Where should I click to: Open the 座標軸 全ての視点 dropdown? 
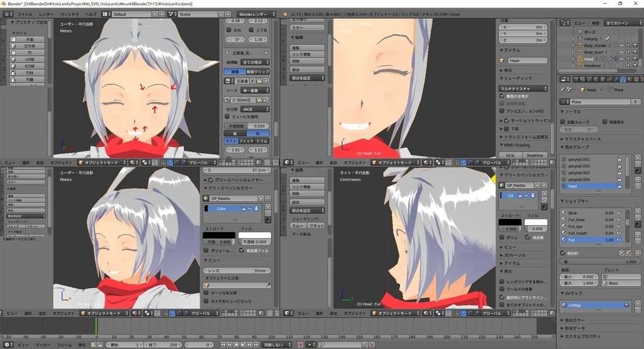click(255, 62)
